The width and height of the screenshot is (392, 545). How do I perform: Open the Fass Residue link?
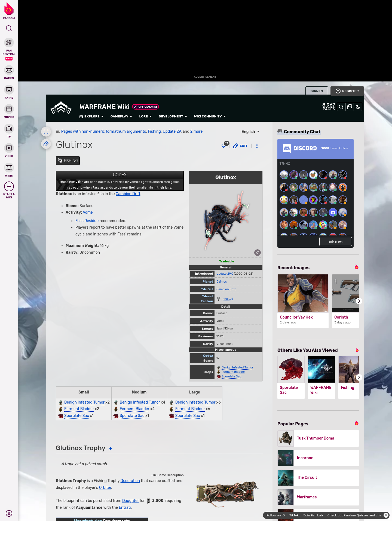tap(87, 221)
